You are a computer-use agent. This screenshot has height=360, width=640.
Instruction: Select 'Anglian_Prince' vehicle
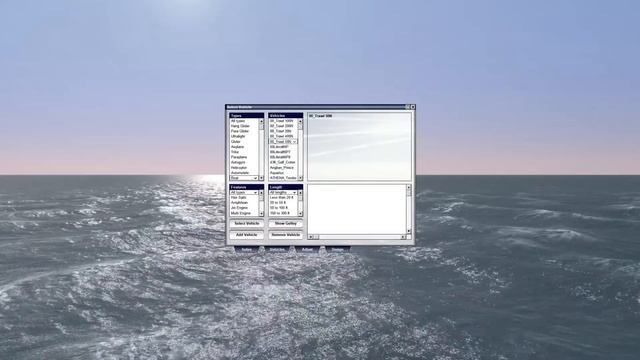282,168
